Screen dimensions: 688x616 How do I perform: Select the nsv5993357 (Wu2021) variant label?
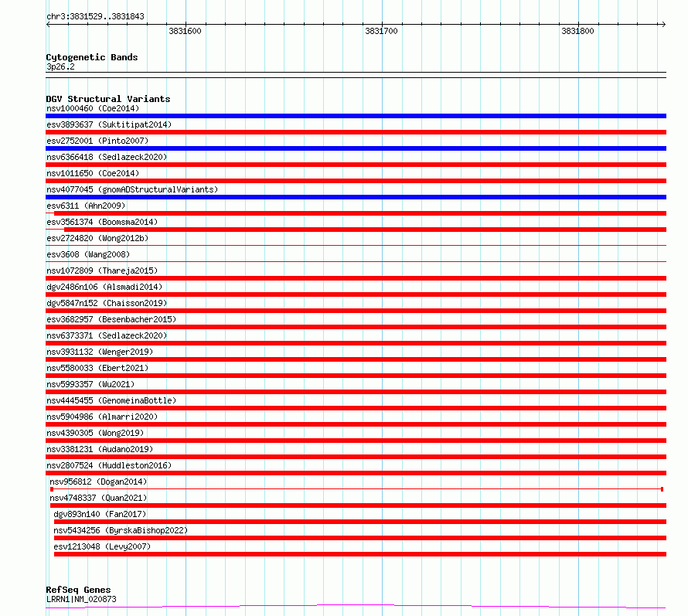pos(90,384)
